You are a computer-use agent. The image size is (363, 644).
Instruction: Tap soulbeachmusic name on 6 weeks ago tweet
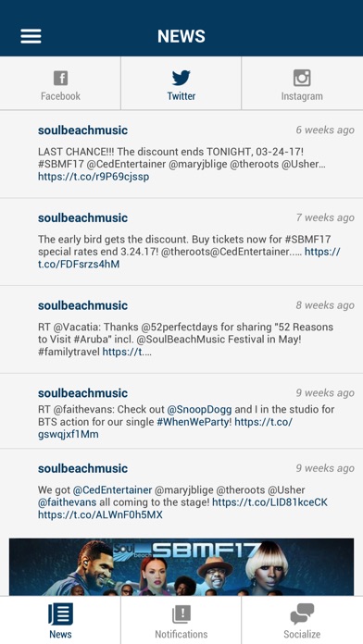pyautogui.click(x=82, y=130)
